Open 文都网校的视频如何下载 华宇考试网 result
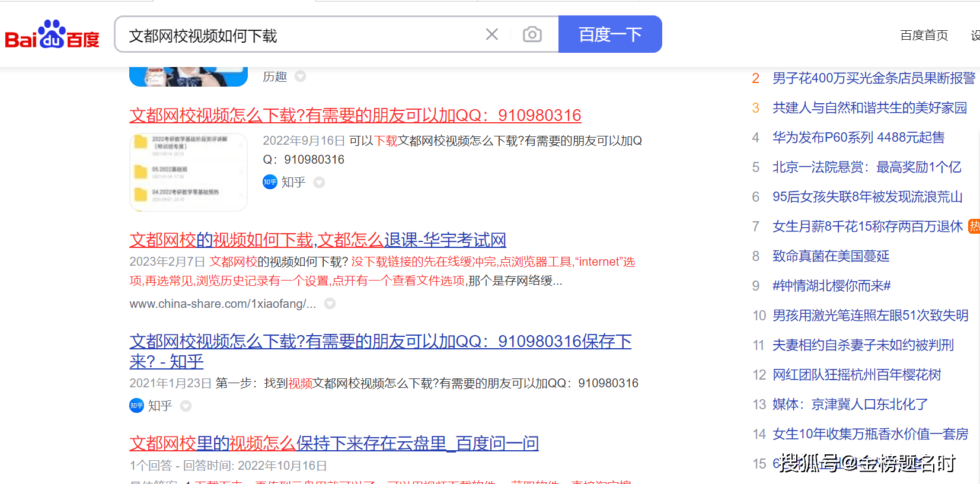980x484 pixels. click(318, 240)
